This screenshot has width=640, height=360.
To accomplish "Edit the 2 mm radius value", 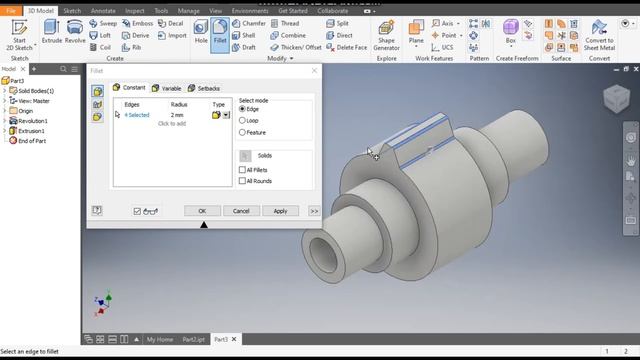I will click(177, 115).
